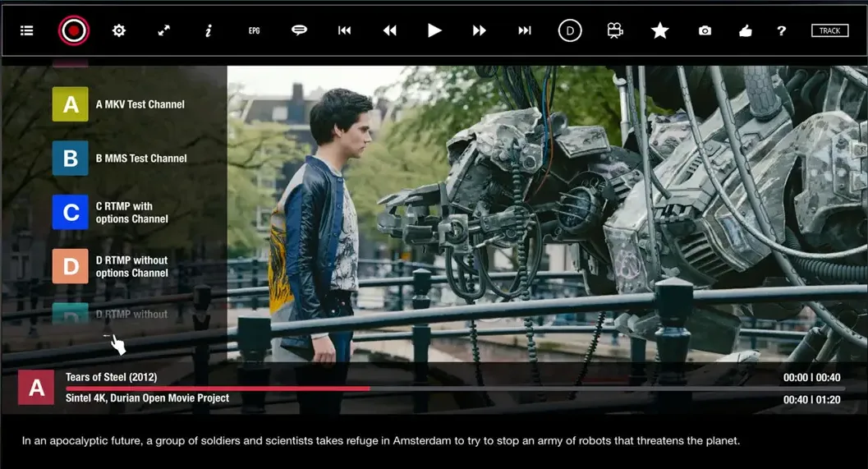Take a snapshot with the camera icon

point(705,31)
